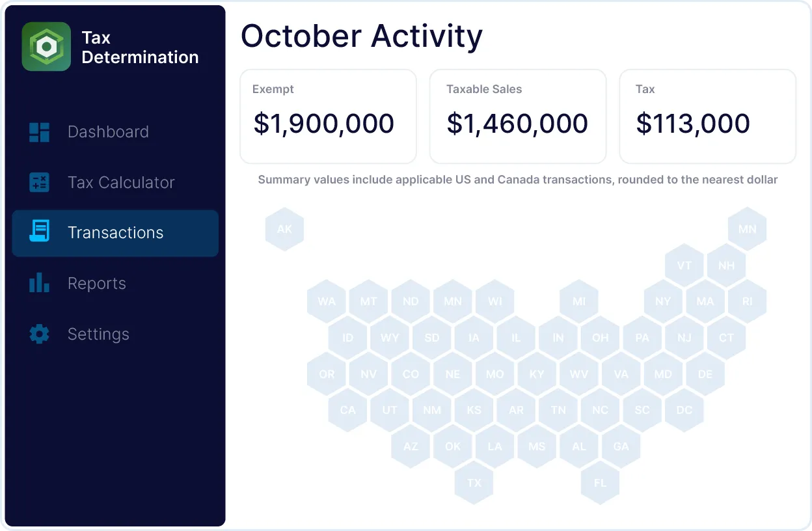Select the Exempt summary card
The width and height of the screenshot is (812, 531).
click(328, 116)
